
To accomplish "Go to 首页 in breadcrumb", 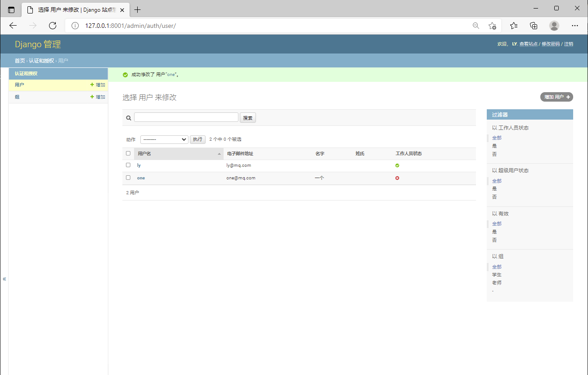I will 20,61.
